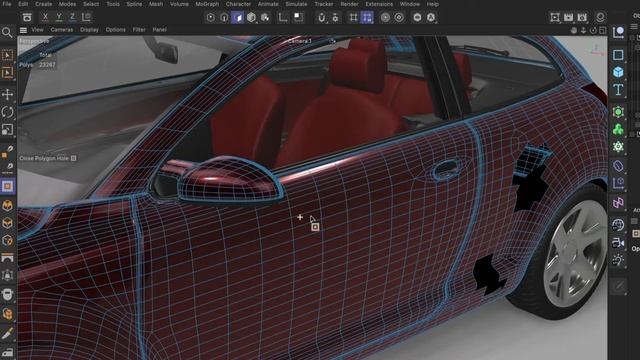Image resolution: width=640 pixels, height=360 pixels.
Task: Click Close Polygon Hole label
Action: tap(44, 158)
